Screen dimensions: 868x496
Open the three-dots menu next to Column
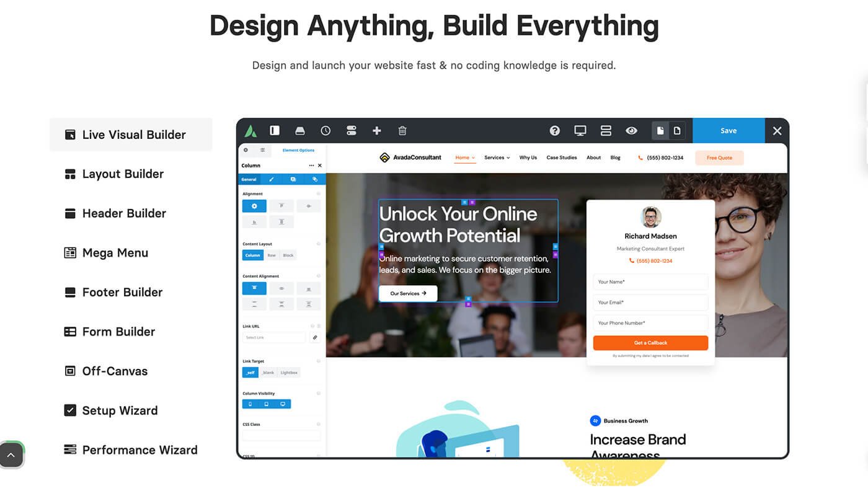click(311, 166)
